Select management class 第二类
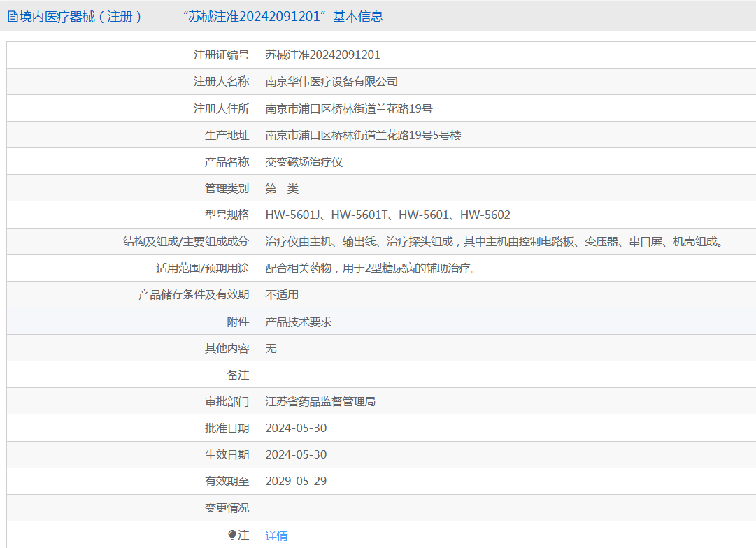This screenshot has width=756, height=548. [x=282, y=188]
